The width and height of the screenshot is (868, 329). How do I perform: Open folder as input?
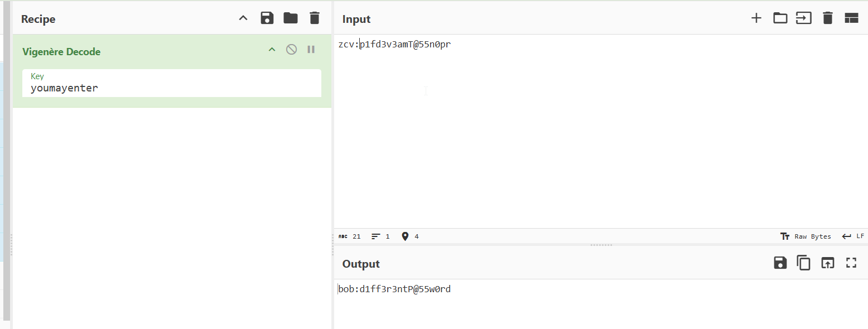780,18
